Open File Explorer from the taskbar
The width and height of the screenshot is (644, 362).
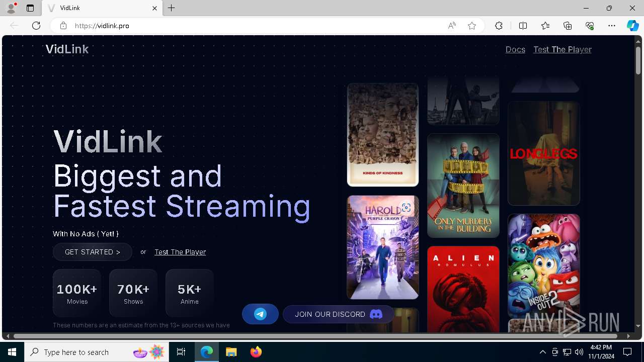tap(231, 352)
